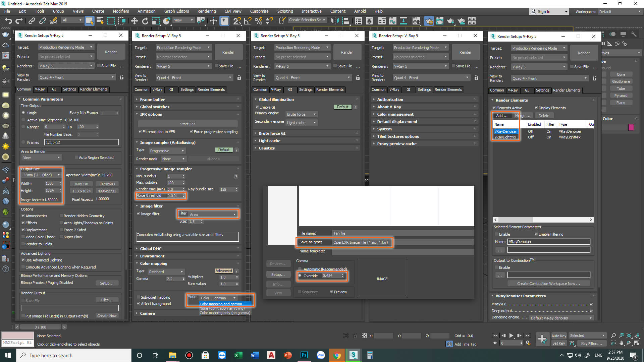
Task: Open GI tab in fourth Render Setup window
Action: (408, 89)
